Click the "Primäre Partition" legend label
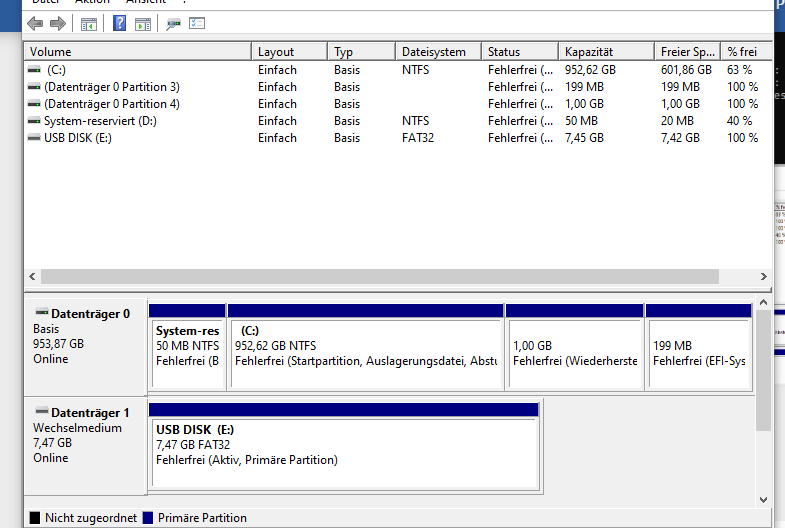 click(x=202, y=517)
